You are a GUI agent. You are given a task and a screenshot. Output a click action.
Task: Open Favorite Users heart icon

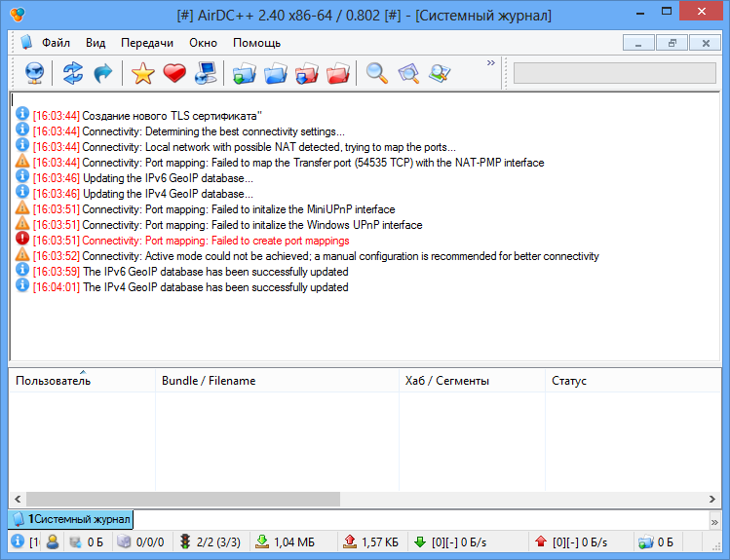pyautogui.click(x=174, y=73)
